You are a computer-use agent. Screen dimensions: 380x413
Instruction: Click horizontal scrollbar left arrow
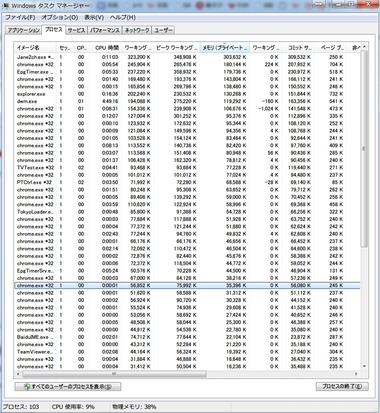point(18,374)
